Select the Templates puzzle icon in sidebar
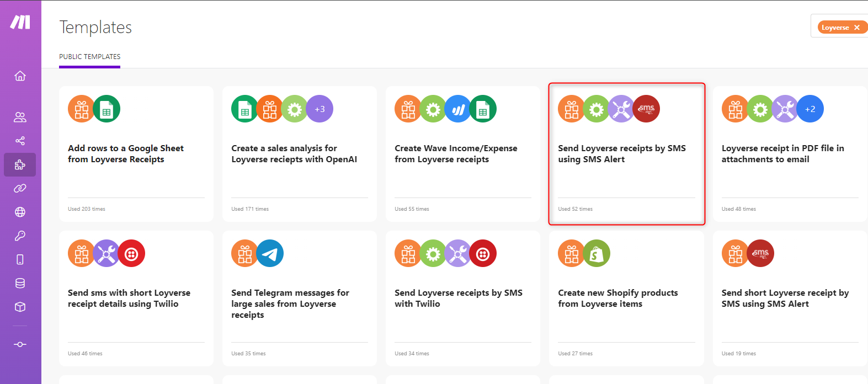This screenshot has width=868, height=384. click(x=20, y=164)
